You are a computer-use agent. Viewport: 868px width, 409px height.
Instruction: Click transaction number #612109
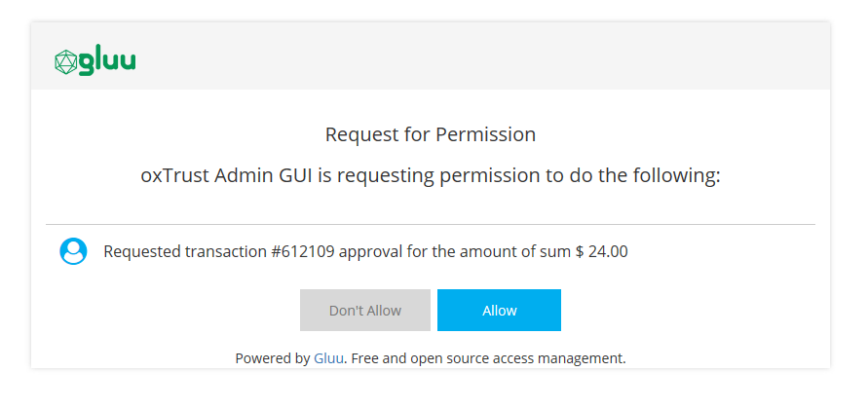click(x=303, y=252)
